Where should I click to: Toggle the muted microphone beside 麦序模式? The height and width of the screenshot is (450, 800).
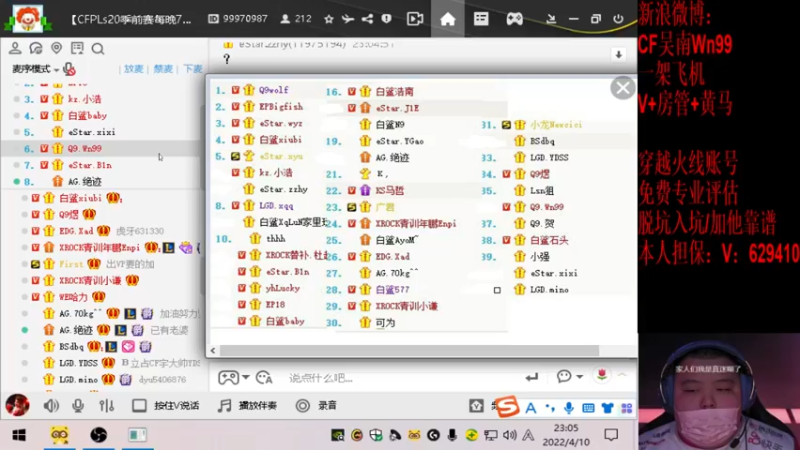pos(69,69)
